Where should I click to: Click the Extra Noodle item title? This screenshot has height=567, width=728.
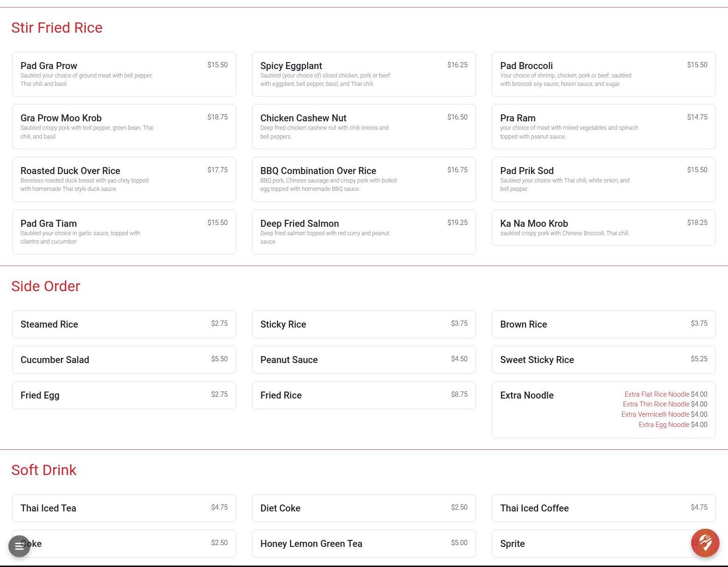tap(527, 395)
